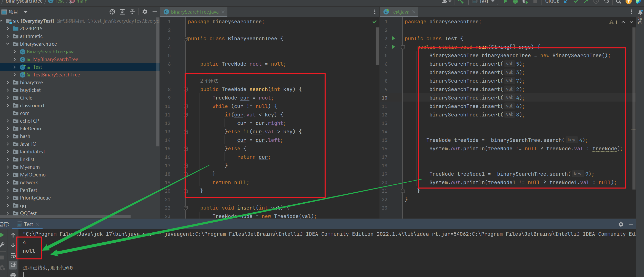Click the project tree's horizontal scrollbar
The height and width of the screenshot is (277, 644).
(65, 217)
